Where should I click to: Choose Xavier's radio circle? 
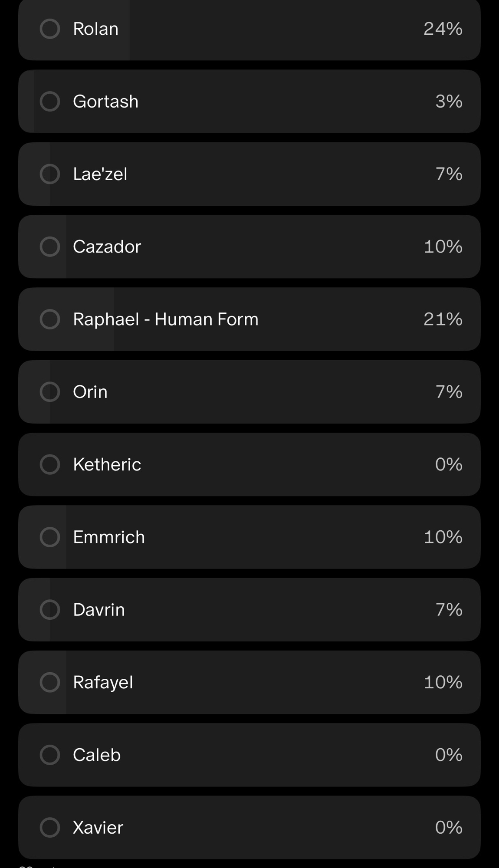(50, 828)
